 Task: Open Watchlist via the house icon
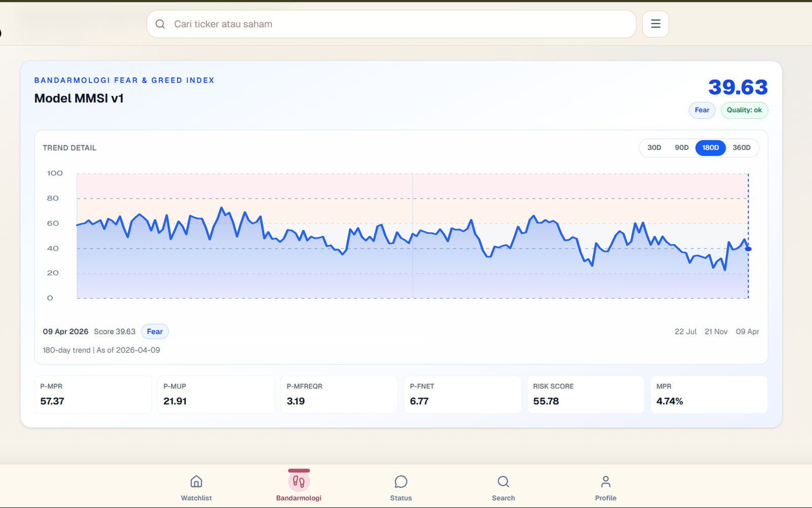pos(196,482)
